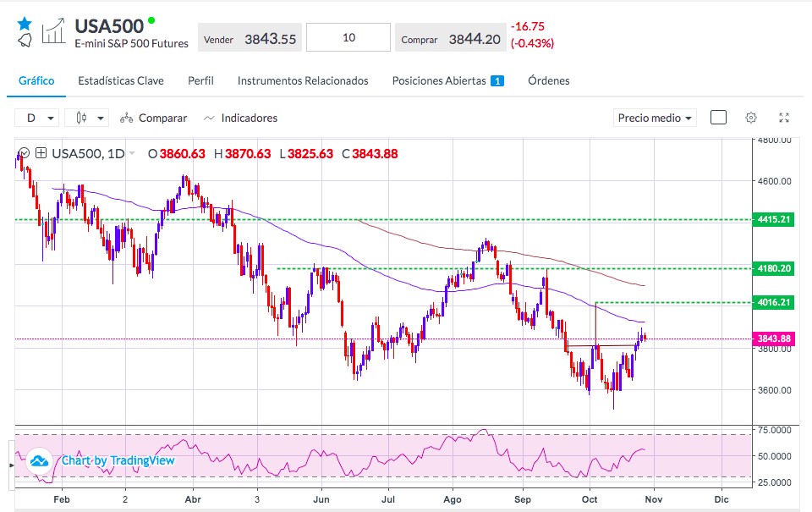This screenshot has width=812, height=512.
Task: Open the candlestick chart style selector
Action: click(x=86, y=118)
